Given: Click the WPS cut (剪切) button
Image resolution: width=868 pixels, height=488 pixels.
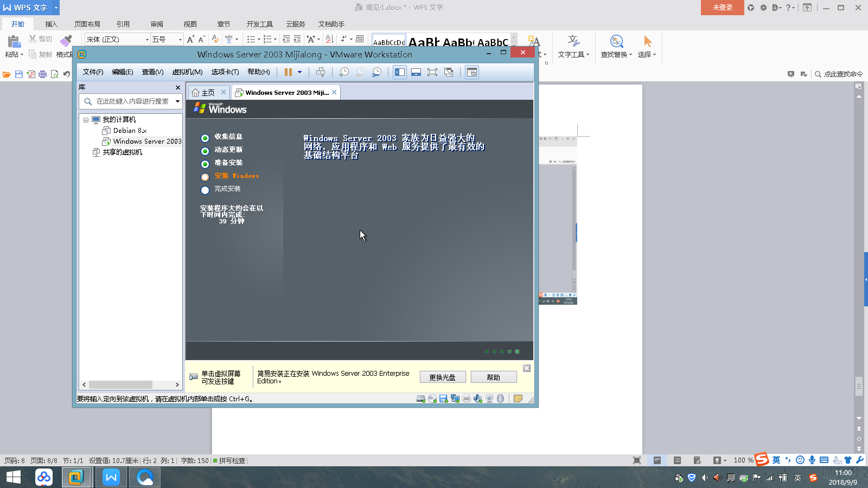Looking at the screenshot, I should coord(41,39).
